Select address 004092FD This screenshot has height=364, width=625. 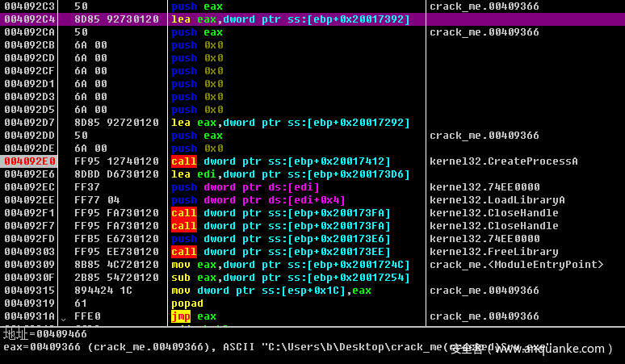29,239
